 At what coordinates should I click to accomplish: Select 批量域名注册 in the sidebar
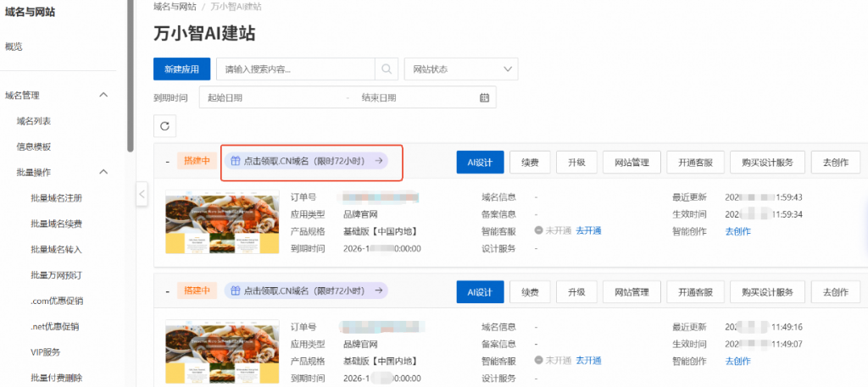56,198
